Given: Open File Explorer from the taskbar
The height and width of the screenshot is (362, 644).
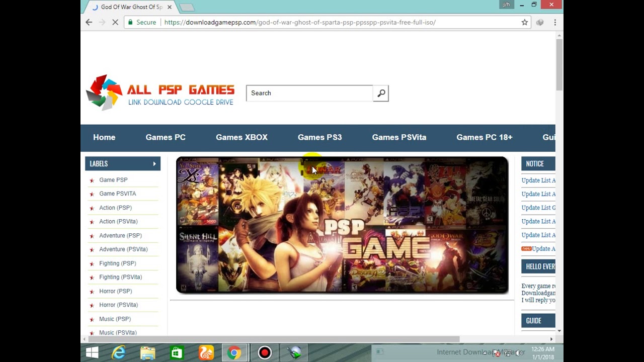Looking at the screenshot, I should click(x=147, y=353).
